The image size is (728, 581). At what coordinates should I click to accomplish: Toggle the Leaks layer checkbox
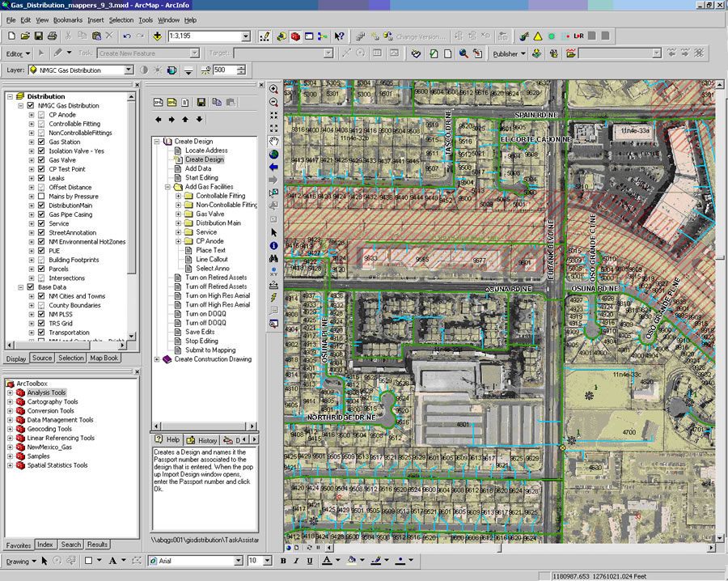[41, 178]
